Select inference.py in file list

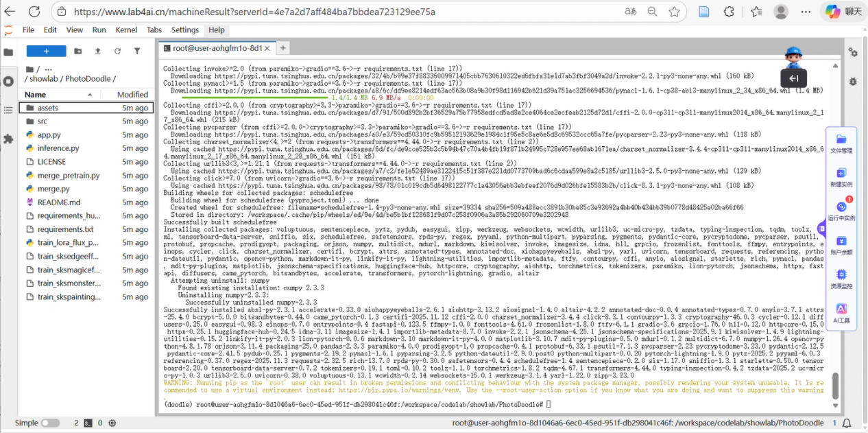86,148
